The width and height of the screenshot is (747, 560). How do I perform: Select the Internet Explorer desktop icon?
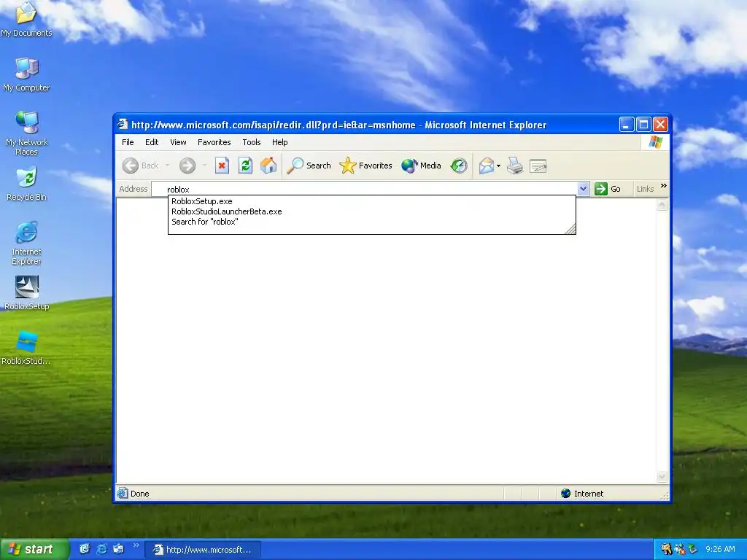click(26, 243)
